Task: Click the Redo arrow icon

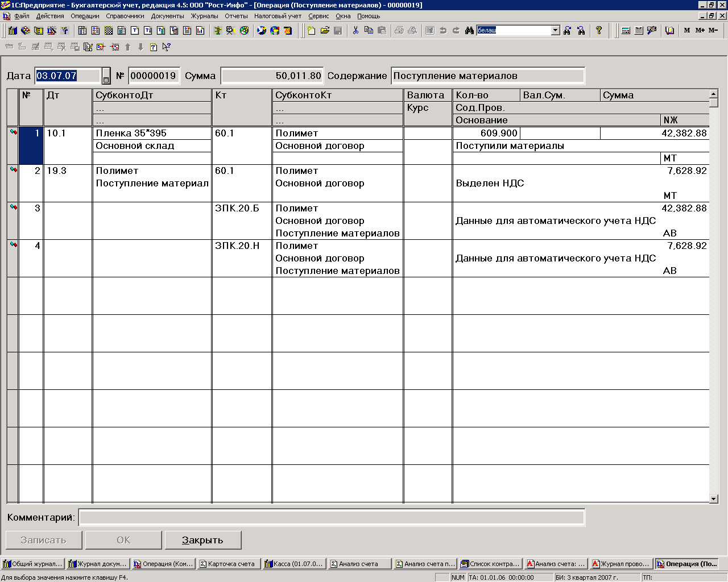Action: click(x=456, y=30)
